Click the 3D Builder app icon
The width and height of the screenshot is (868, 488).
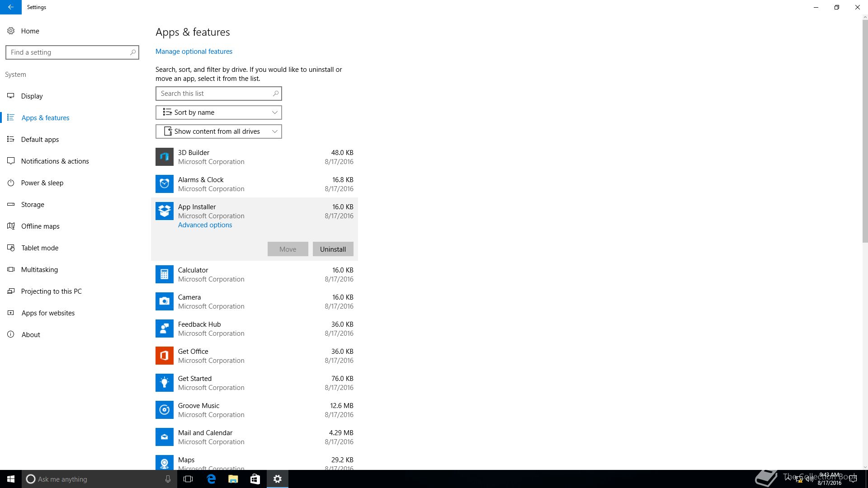pos(165,157)
